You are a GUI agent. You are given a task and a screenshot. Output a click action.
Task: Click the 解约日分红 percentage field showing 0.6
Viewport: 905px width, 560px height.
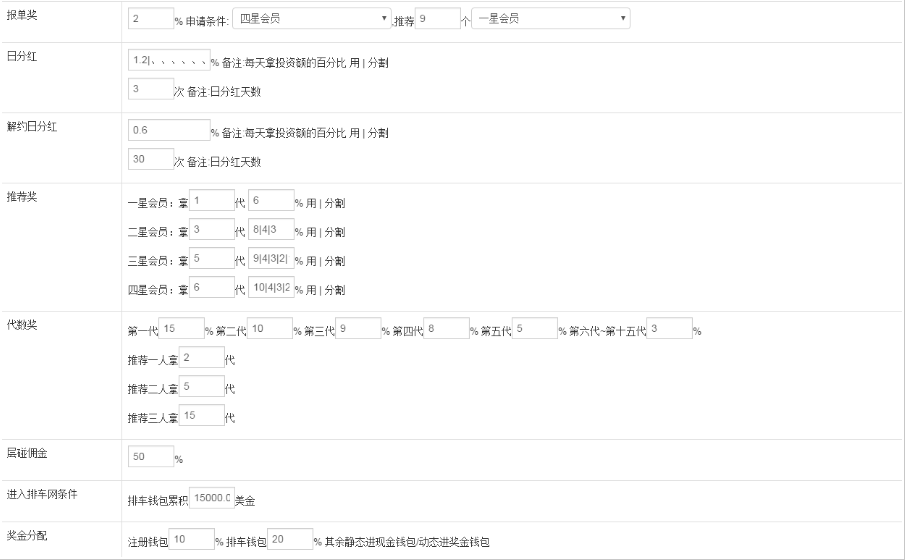169,130
